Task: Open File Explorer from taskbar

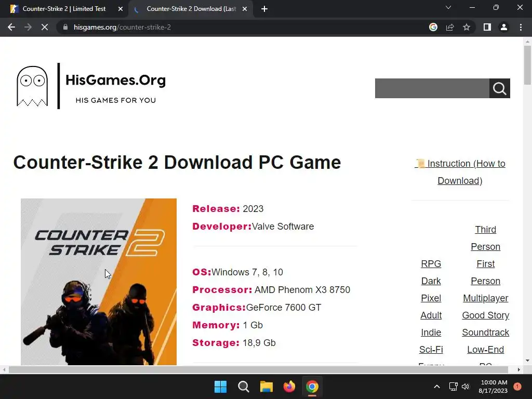Action: click(x=267, y=387)
